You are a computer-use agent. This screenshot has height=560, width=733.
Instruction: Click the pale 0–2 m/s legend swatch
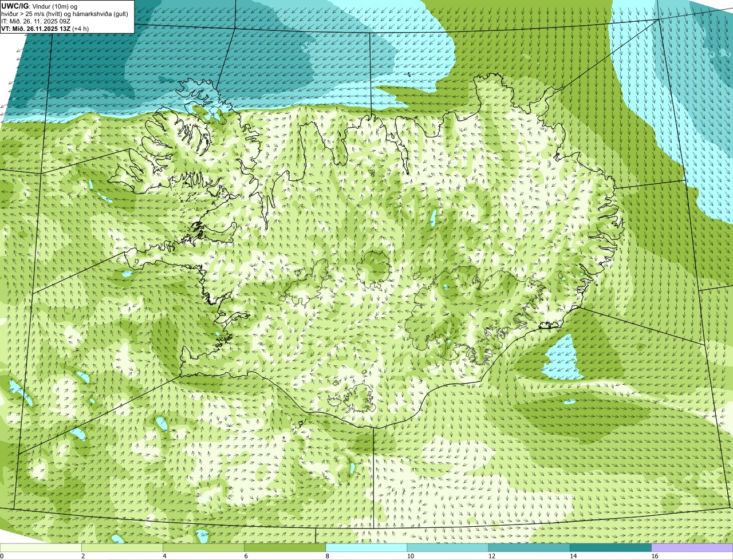41,547
